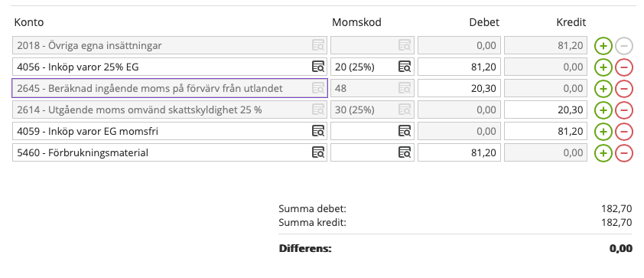
Task: Delete the 5460 Förbrukningsmaterial row
Action: 624,152
